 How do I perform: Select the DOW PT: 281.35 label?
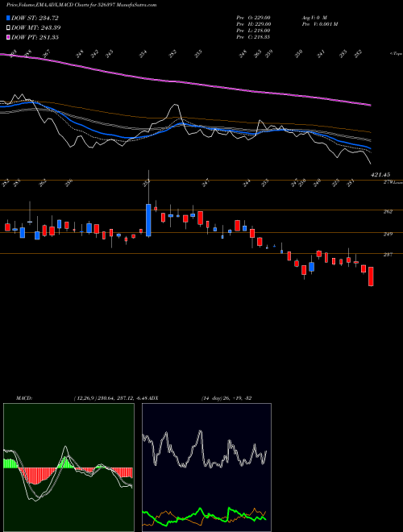click(35, 37)
